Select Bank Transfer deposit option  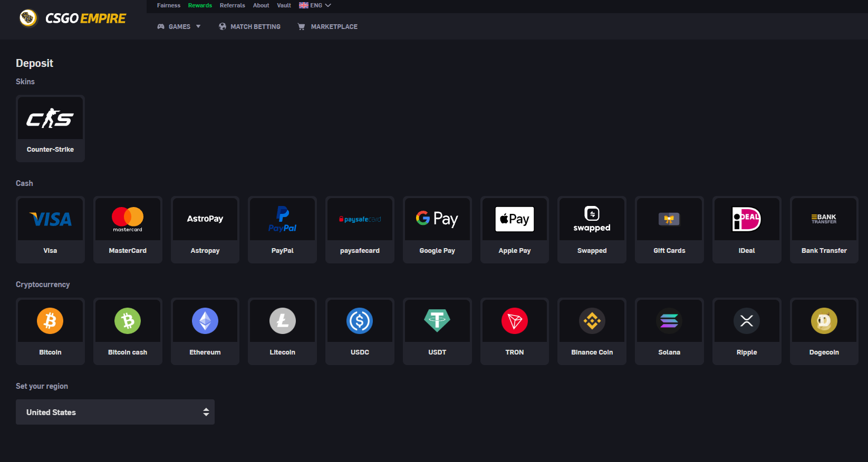pos(824,230)
